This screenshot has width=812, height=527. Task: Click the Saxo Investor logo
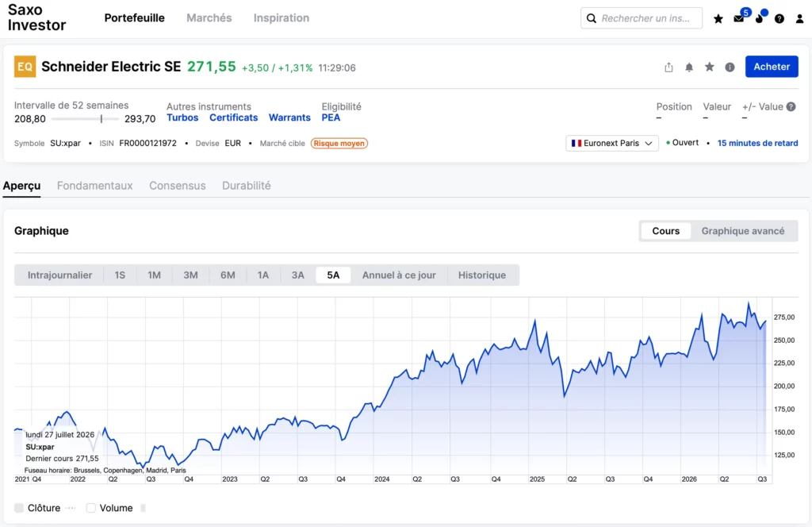[36, 17]
